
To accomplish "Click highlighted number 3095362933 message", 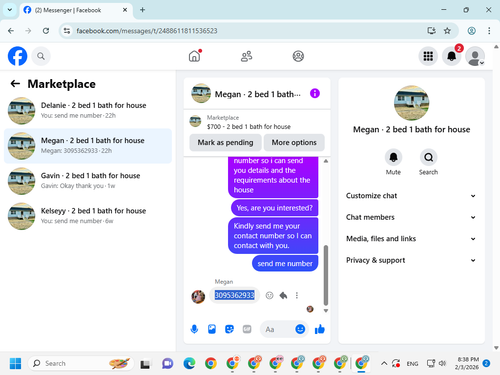I will 234,295.
